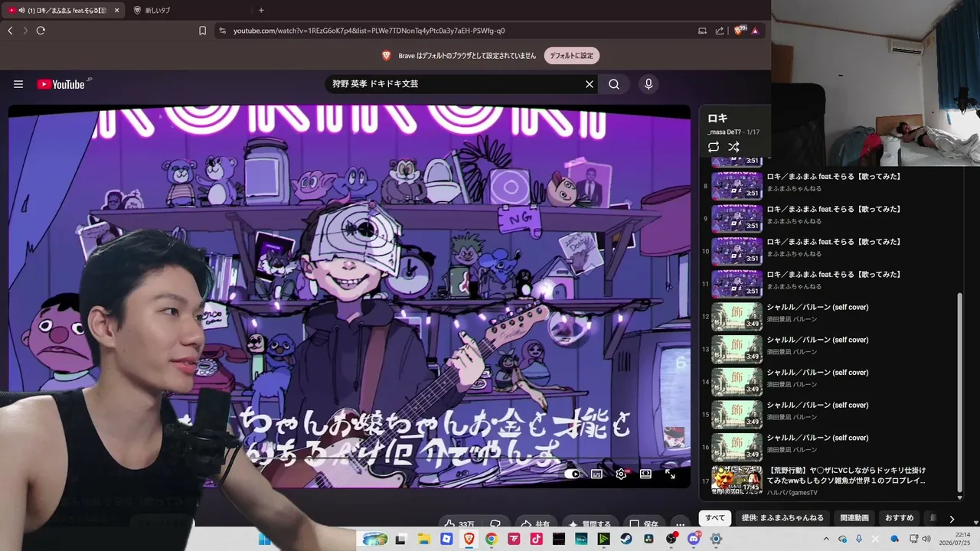Launch Google Chrome from the taskbar
Viewport: 980px width, 551px height.
click(491, 540)
